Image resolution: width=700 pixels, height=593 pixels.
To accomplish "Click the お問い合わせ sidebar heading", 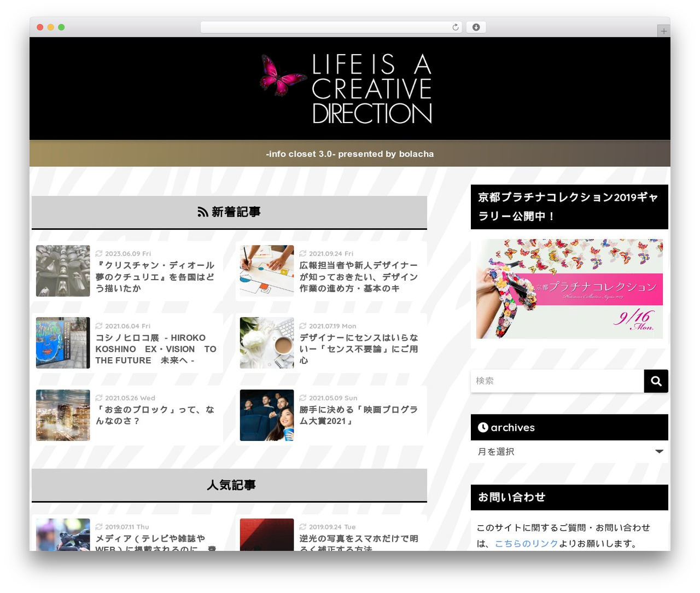I will click(569, 497).
